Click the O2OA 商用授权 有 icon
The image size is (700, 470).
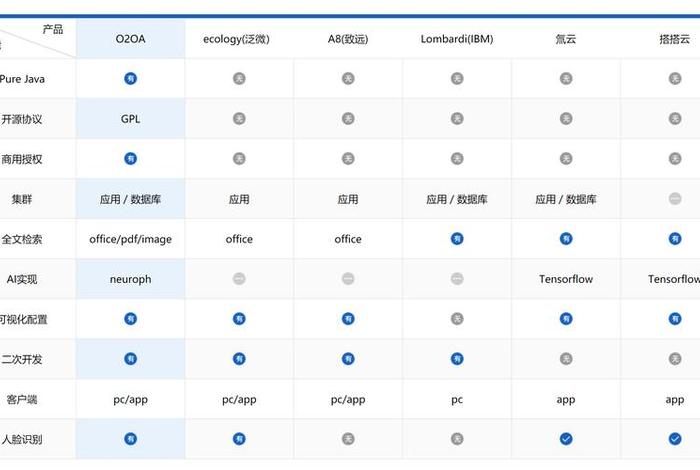click(x=130, y=158)
